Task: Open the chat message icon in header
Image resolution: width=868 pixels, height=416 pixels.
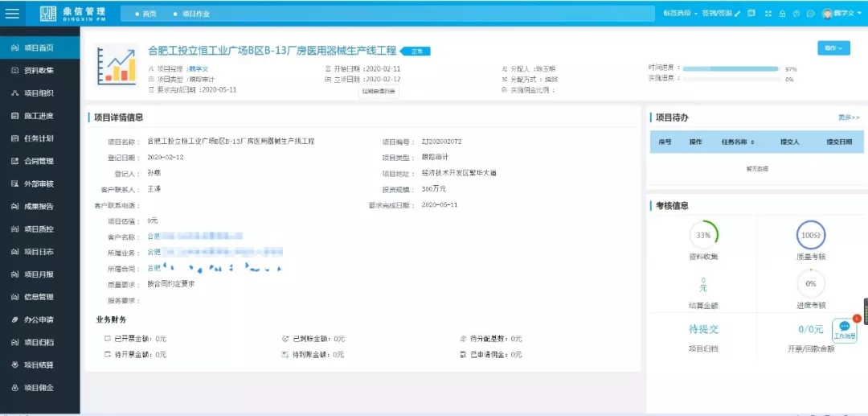Action: [810, 14]
